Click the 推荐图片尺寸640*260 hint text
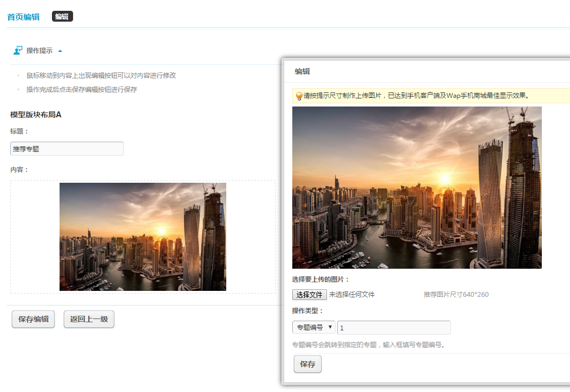570x392 pixels. (x=456, y=294)
